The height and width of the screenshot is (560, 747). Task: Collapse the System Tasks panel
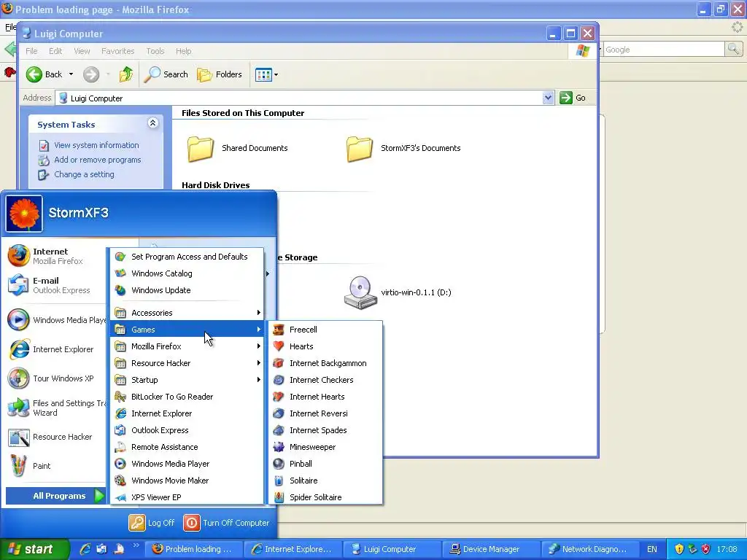pos(152,123)
